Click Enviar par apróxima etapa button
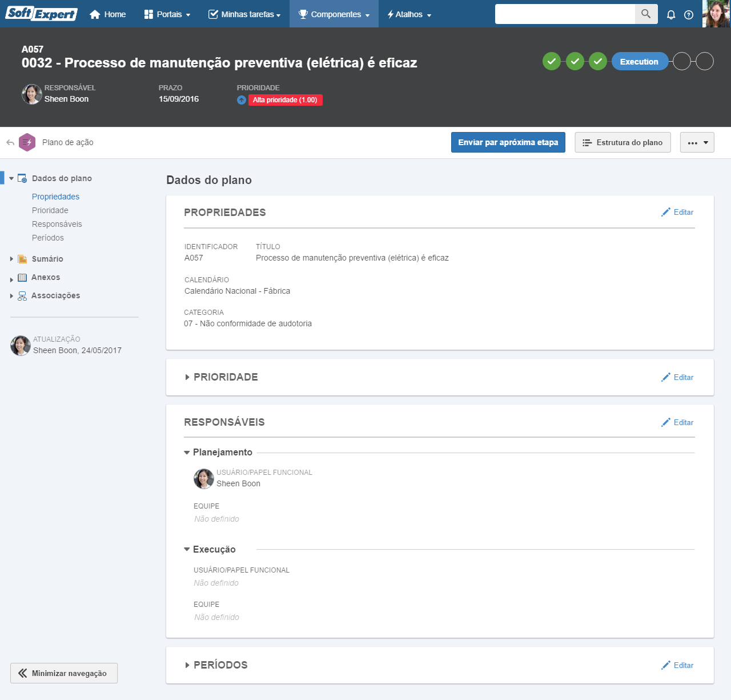The height and width of the screenshot is (700, 731). tap(508, 142)
